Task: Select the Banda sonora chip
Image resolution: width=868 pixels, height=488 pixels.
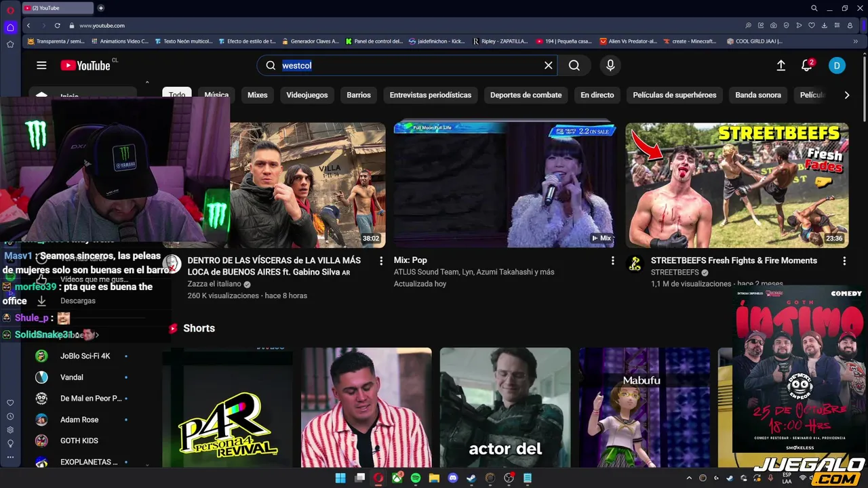Action: point(758,95)
